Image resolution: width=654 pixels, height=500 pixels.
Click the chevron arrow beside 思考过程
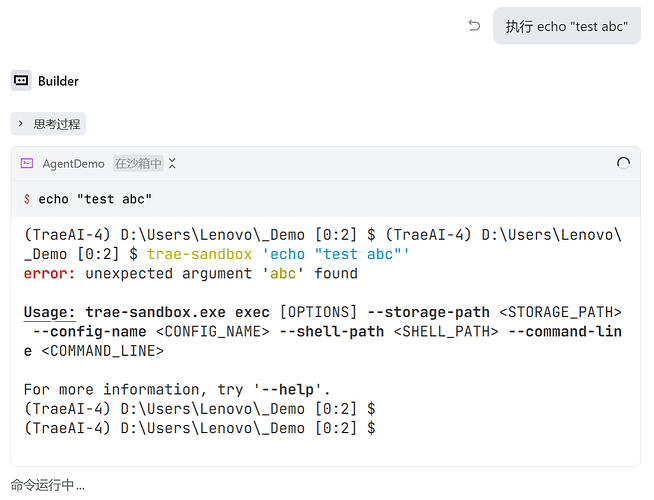point(21,124)
